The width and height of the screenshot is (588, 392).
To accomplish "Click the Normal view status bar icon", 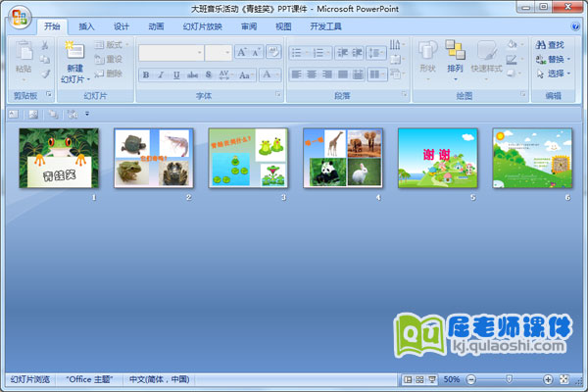I will point(408,379).
